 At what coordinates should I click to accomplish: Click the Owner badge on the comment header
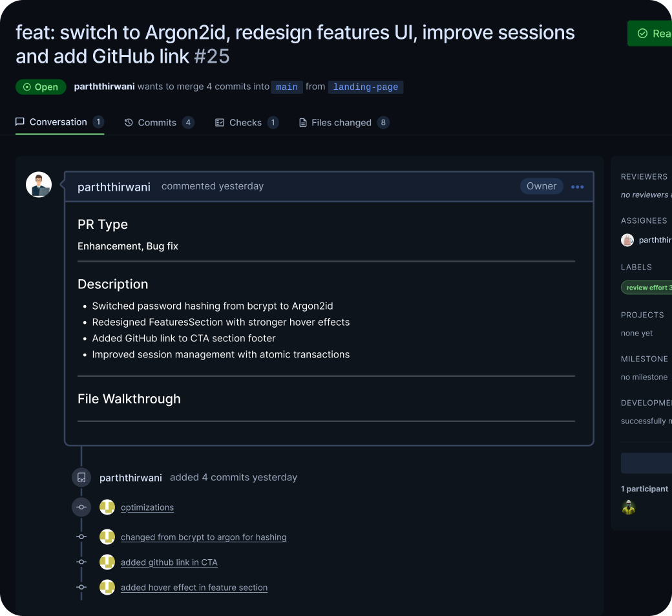541,186
